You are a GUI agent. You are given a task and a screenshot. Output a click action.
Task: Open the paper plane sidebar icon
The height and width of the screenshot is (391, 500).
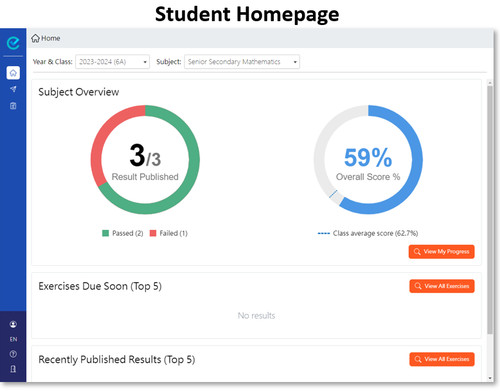click(13, 89)
